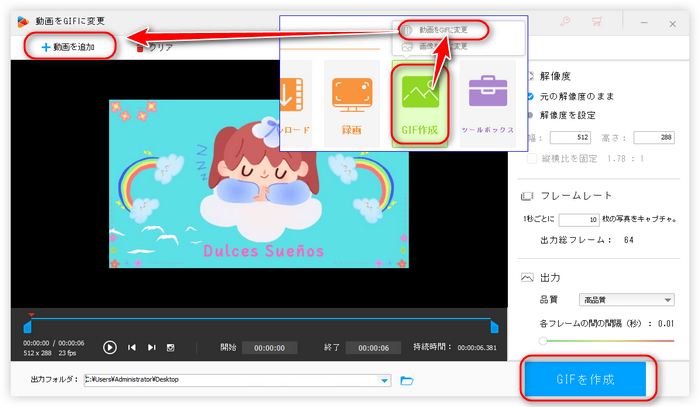Click the timeline progress bar
The width and height of the screenshot is (700, 407).
(261, 319)
